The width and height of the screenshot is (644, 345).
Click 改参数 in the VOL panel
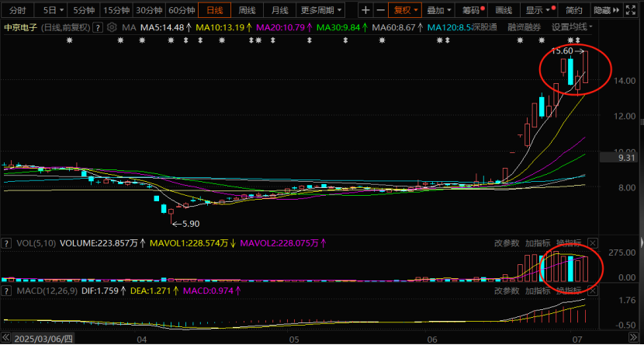pos(507,242)
